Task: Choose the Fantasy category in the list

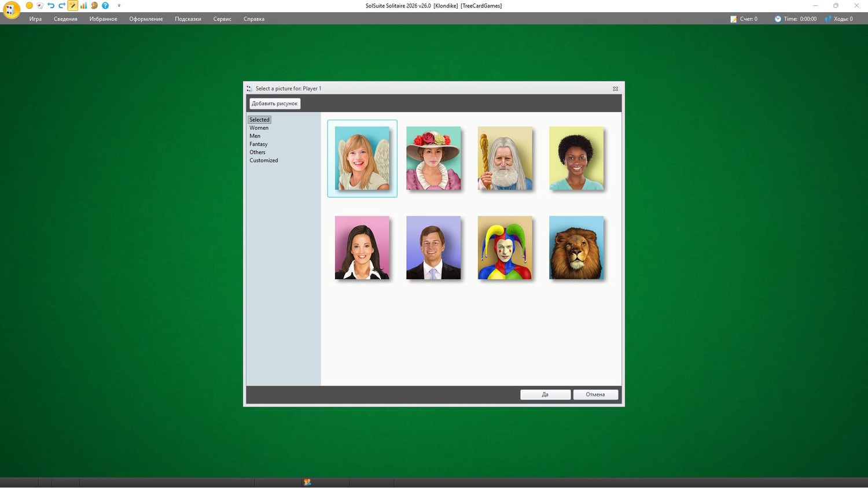Action: (x=258, y=144)
